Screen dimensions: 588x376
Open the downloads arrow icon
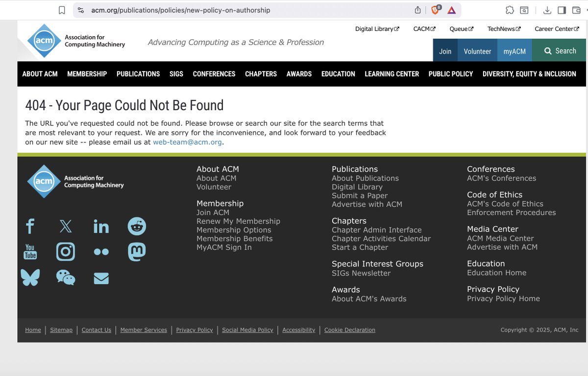point(547,10)
